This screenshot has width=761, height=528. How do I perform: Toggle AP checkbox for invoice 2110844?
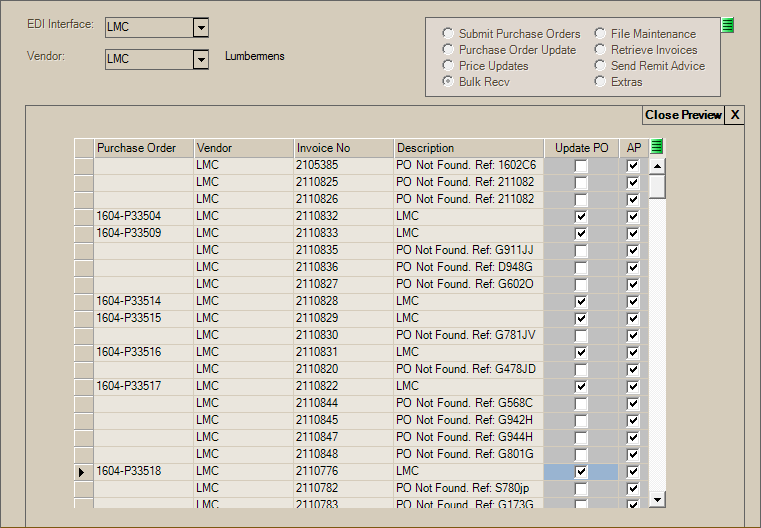(x=633, y=404)
